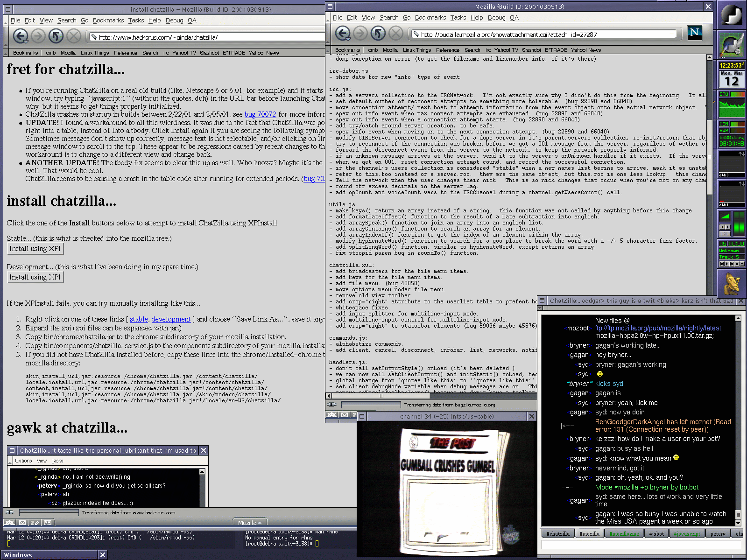Click ChatZilla message input box
The image size is (747, 560).
641,545
